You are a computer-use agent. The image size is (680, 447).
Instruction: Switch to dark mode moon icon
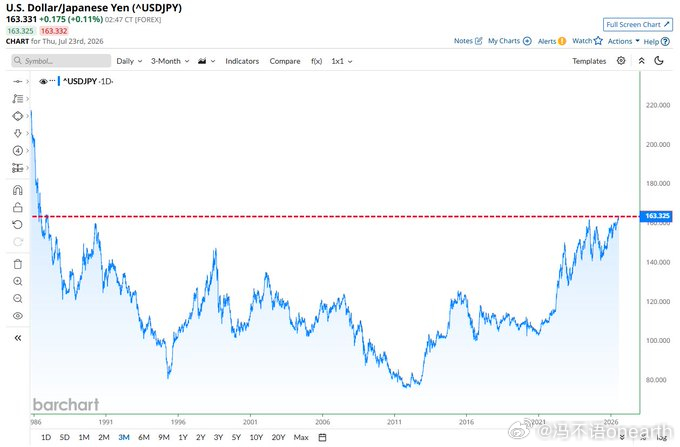[659, 61]
